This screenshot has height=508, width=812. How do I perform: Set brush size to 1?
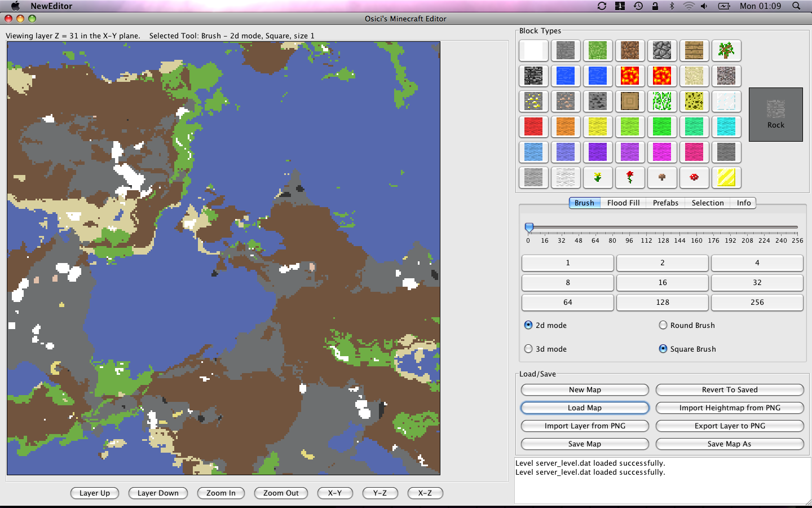(568, 262)
